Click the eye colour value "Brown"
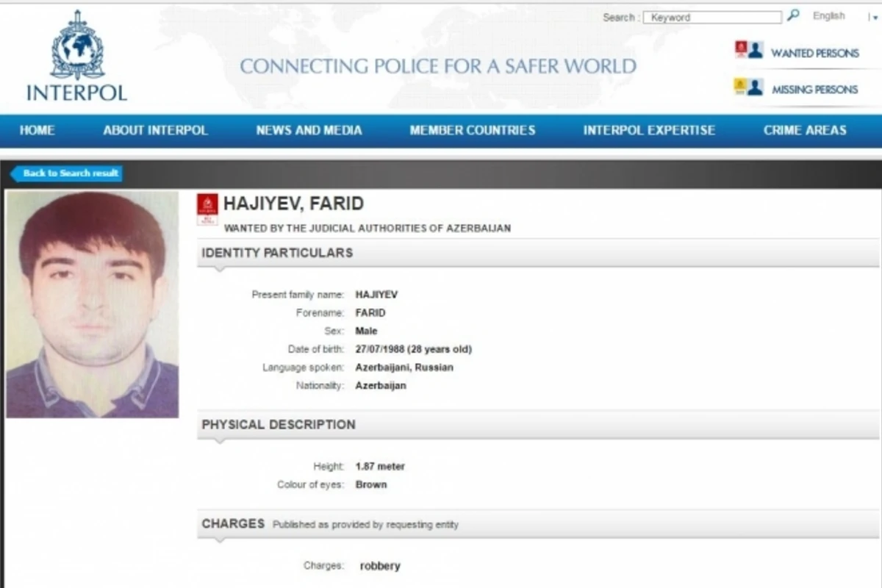 371,485
